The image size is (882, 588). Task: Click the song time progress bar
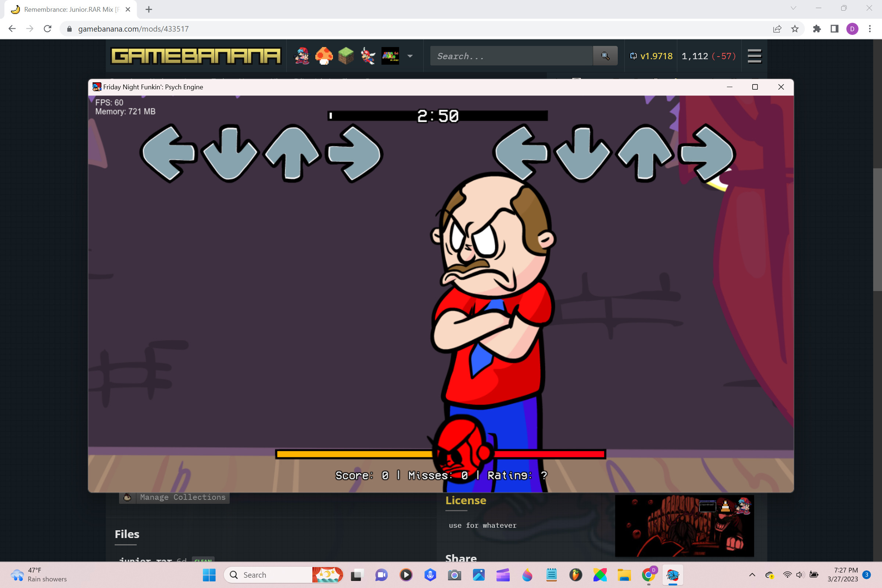437,116
